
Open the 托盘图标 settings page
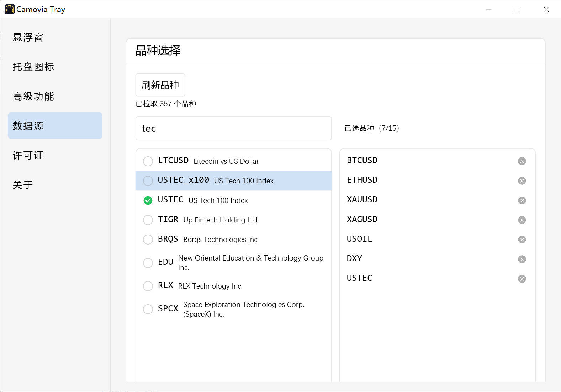tap(55, 67)
